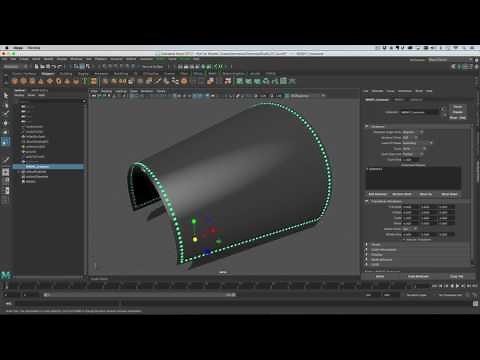Open the viewport Shading menu
Viewport: 480px width, 360px height.
tap(107, 91)
